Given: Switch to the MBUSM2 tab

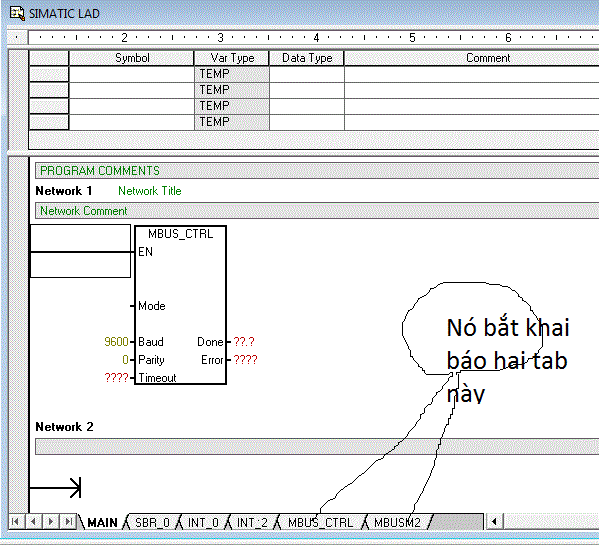Looking at the screenshot, I should click(x=397, y=522).
